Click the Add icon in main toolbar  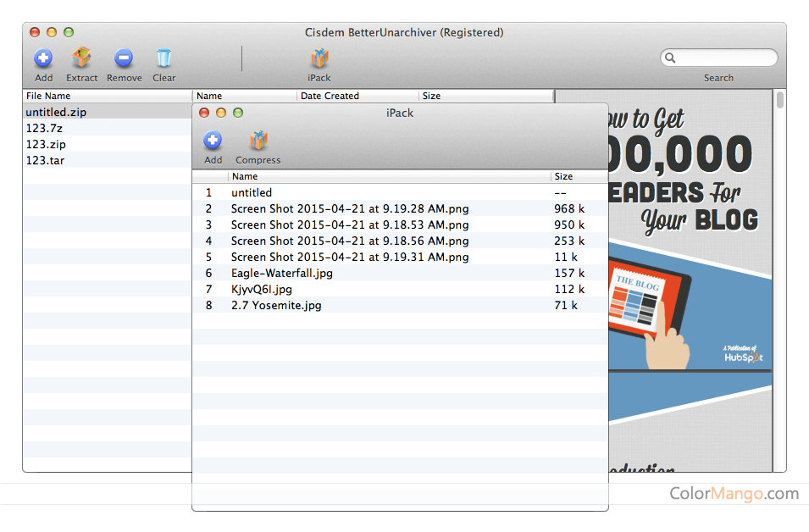pos(43,59)
